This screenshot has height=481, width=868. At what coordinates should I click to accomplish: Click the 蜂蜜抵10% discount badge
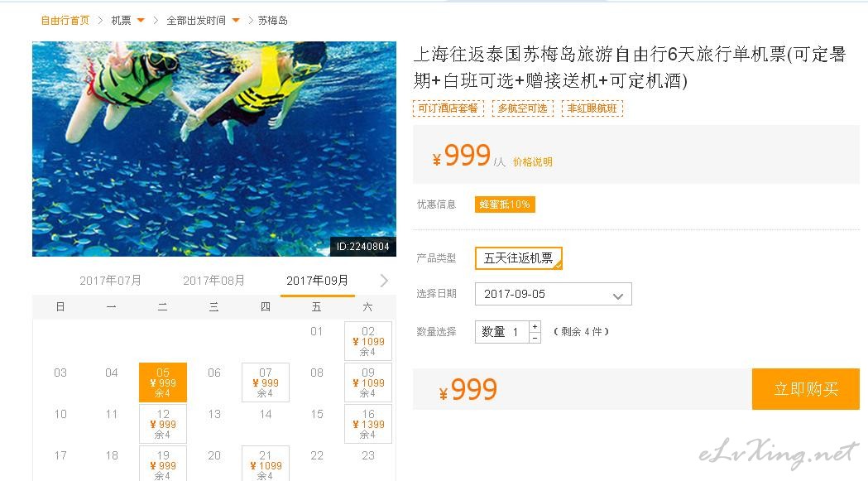pos(505,204)
